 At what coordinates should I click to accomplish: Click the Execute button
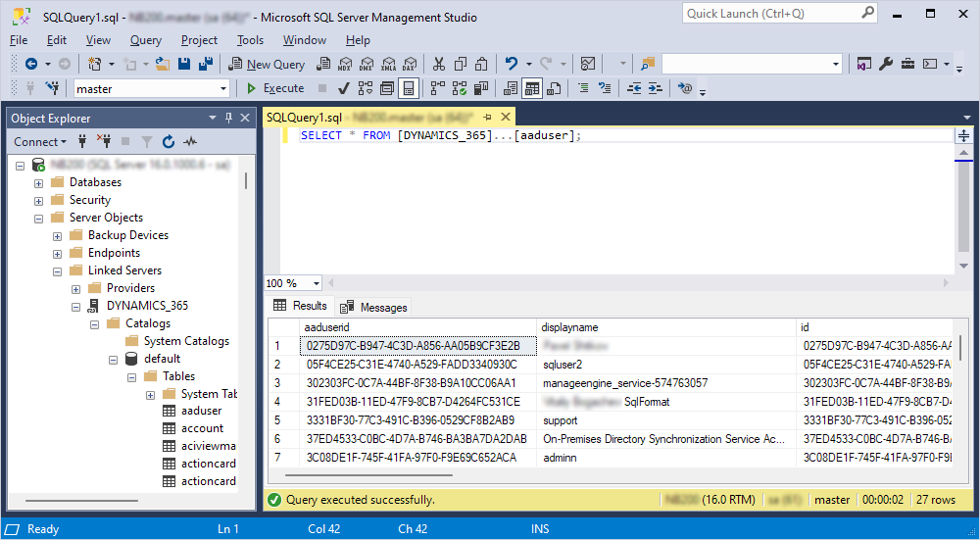275,89
